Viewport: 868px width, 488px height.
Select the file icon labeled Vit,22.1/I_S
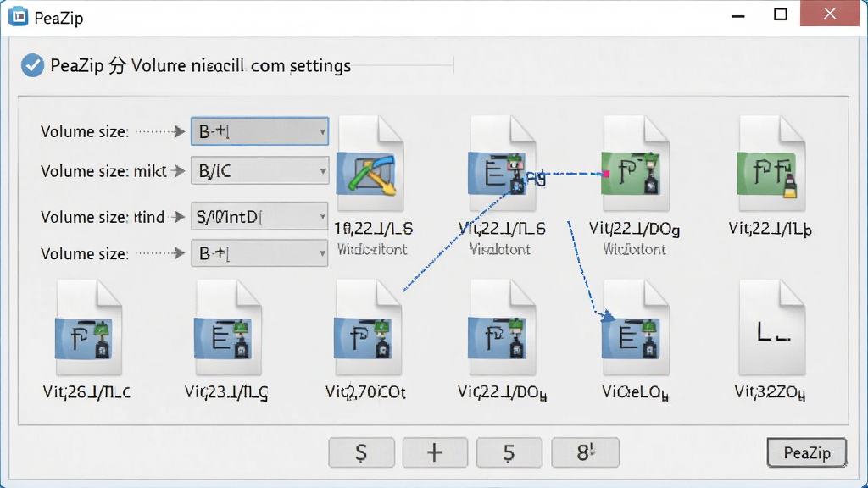coord(503,164)
